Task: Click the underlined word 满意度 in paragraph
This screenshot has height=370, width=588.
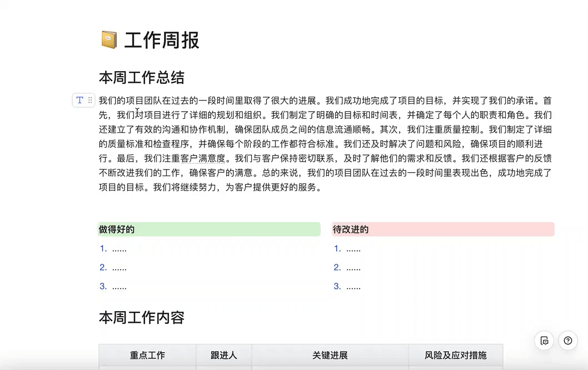Action: [212, 158]
